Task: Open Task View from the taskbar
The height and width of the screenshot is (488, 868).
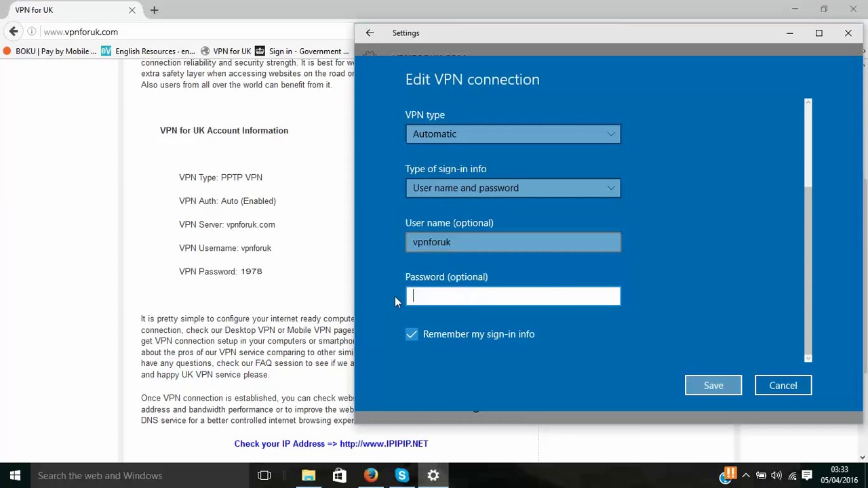Action: [x=264, y=476]
